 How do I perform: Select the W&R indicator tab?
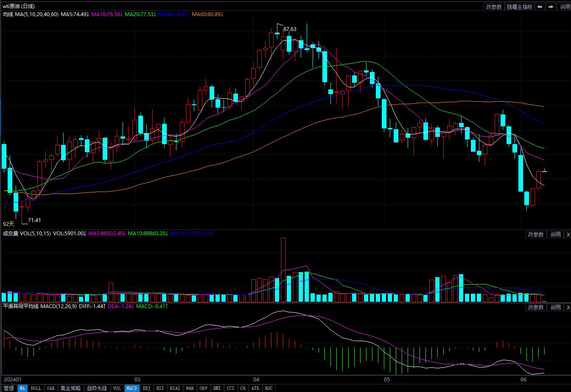point(190,388)
